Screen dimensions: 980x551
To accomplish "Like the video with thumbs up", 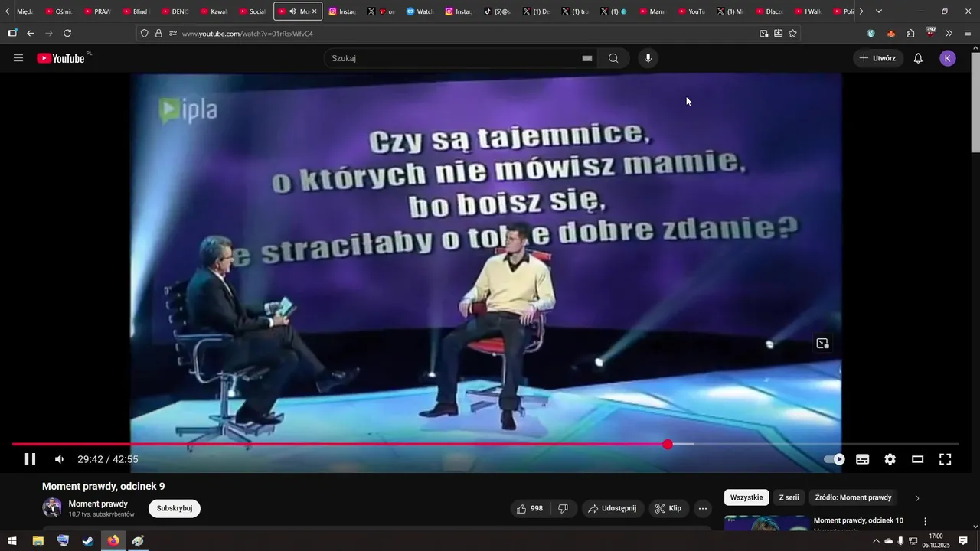I will pos(529,508).
